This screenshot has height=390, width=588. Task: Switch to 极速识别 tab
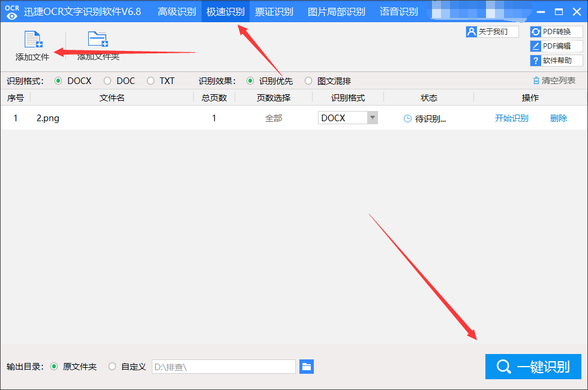(x=226, y=11)
